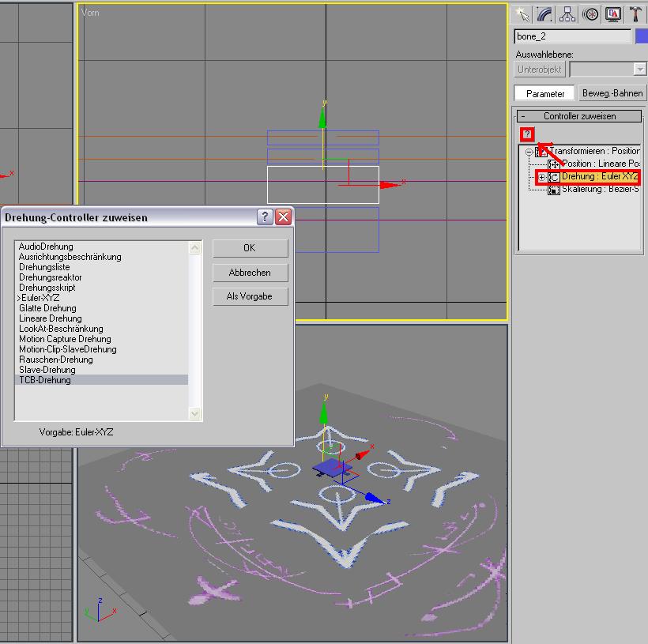
Task: Click the blue bone box in perspective viewport
Action: 332,469
